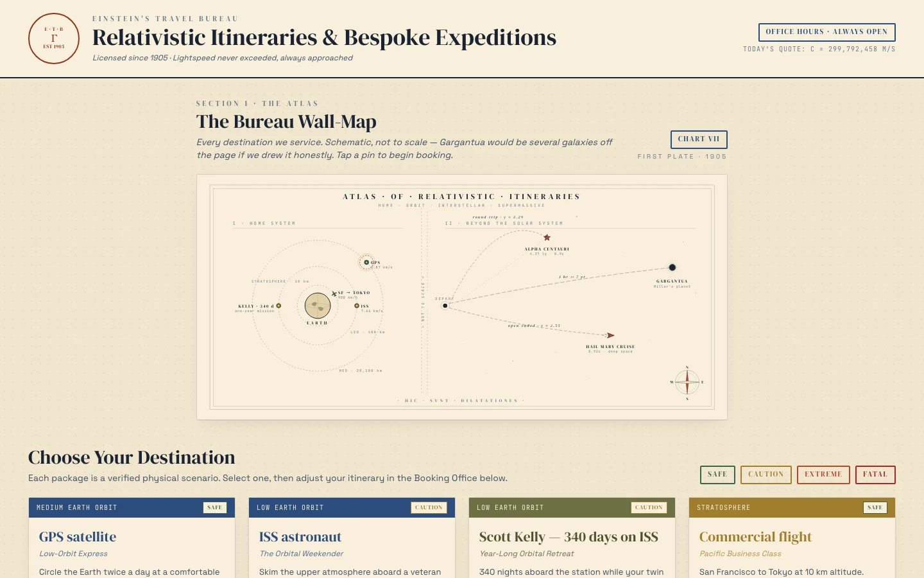Filter destinations by the CAUTION legend tag
This screenshot has width=924, height=578.
coord(766,475)
